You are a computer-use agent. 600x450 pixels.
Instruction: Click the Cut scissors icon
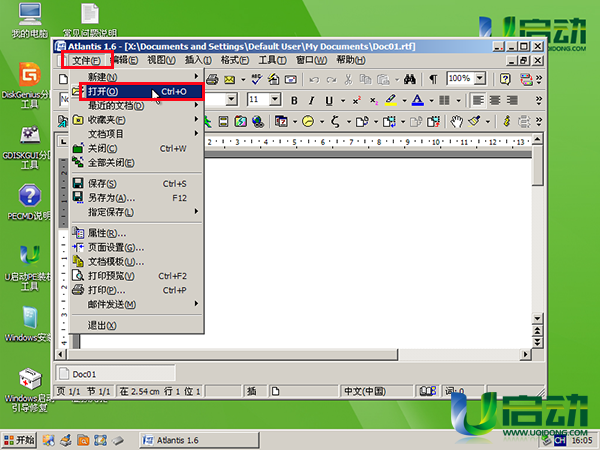(348, 79)
